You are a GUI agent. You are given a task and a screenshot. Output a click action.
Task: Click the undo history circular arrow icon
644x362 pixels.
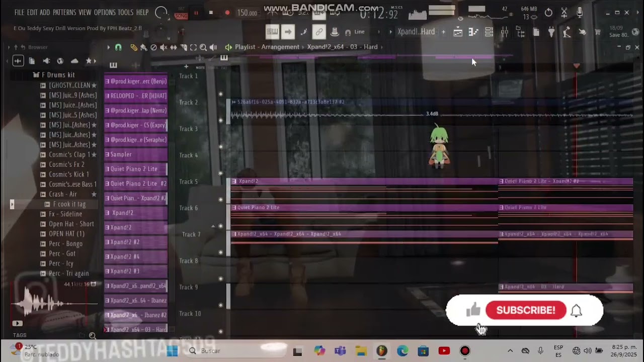(548, 13)
